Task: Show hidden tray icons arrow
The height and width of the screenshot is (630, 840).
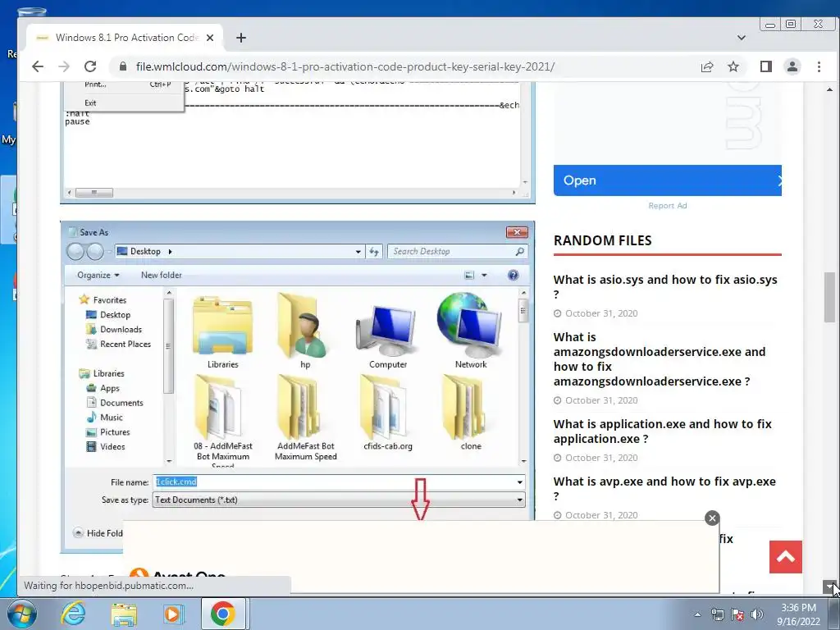Action: (697, 614)
